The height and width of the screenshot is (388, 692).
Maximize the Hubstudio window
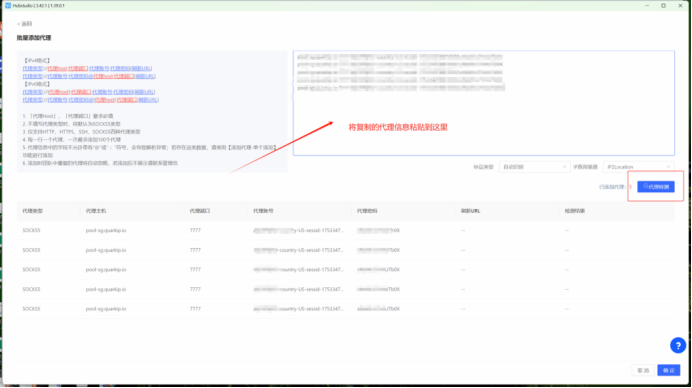tap(663, 6)
